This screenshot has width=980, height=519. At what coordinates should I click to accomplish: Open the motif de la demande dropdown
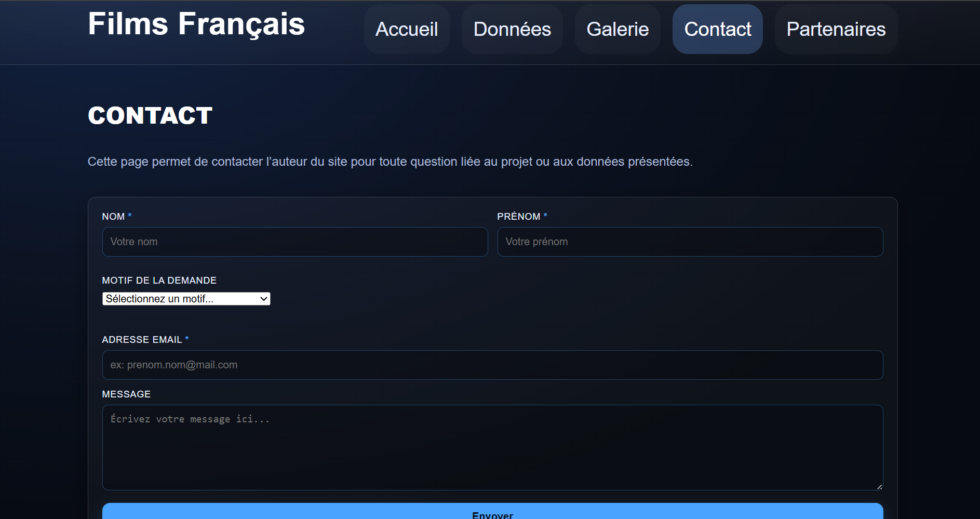pos(186,299)
